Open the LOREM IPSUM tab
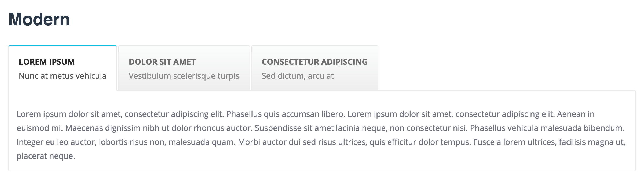The image size is (644, 180). point(47,62)
